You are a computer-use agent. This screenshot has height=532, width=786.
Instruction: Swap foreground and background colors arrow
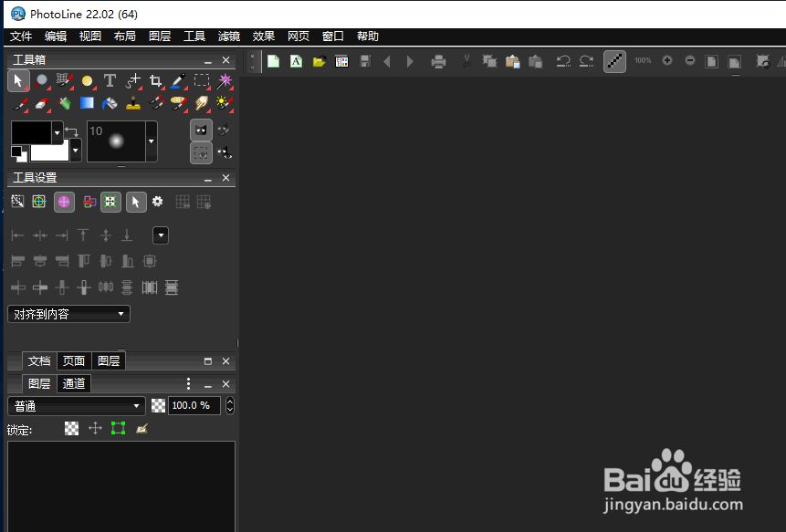coord(72,131)
